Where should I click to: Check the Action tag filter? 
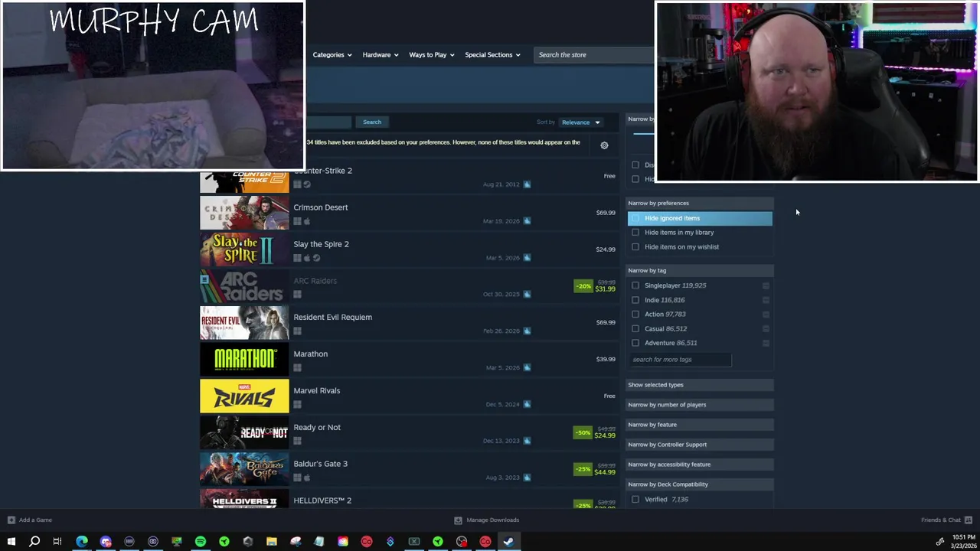click(x=635, y=314)
